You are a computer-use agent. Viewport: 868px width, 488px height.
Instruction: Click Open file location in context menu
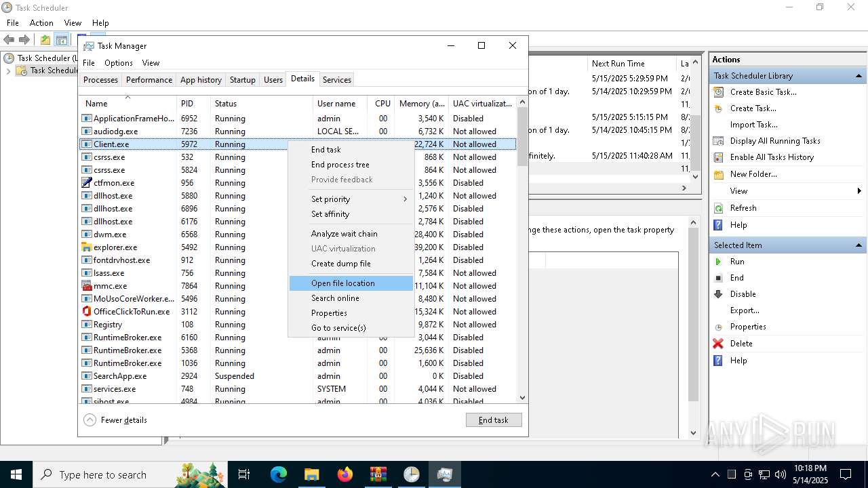[351, 283]
